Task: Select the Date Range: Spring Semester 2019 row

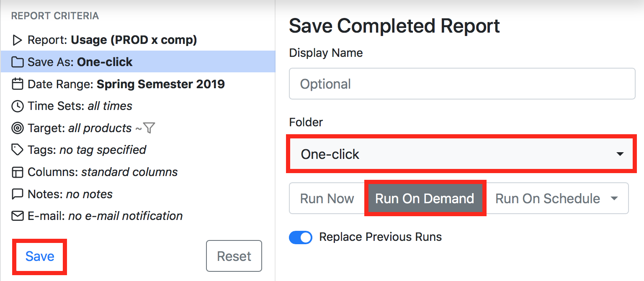Action: (x=138, y=84)
